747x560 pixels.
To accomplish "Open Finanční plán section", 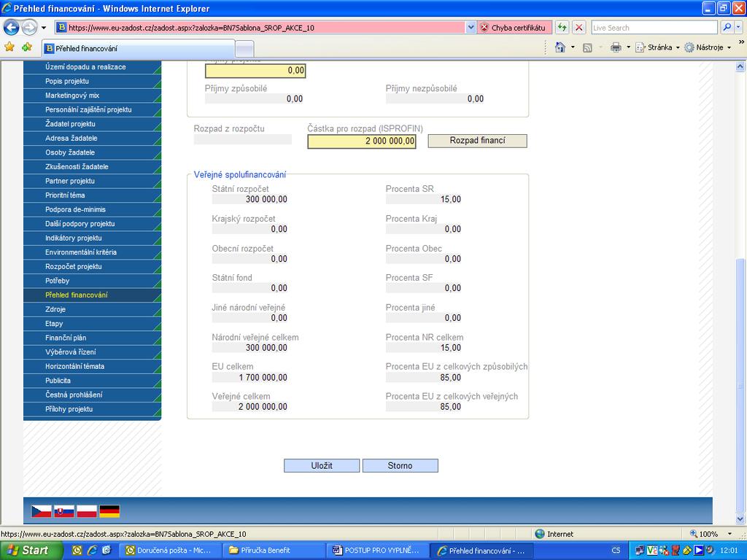I will click(x=92, y=338).
